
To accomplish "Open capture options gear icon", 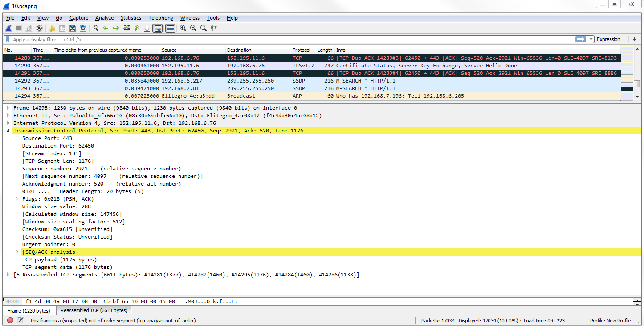I will click(x=39, y=28).
